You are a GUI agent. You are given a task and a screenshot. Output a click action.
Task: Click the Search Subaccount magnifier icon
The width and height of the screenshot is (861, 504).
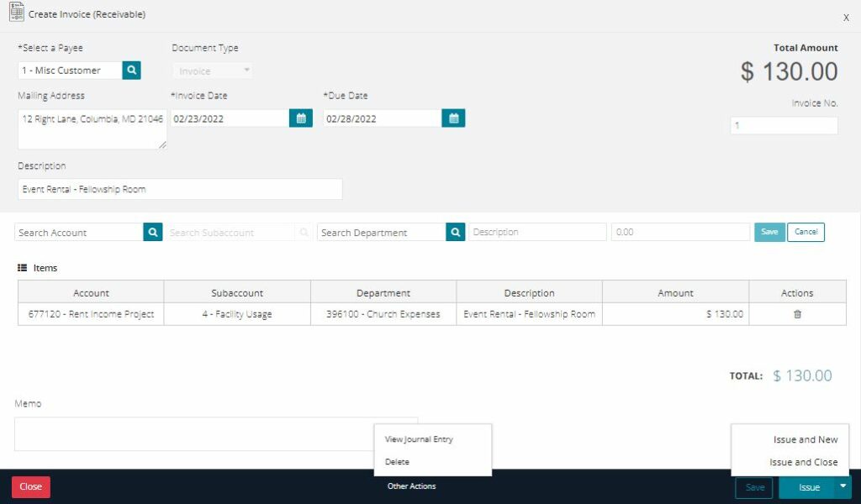[x=304, y=232]
